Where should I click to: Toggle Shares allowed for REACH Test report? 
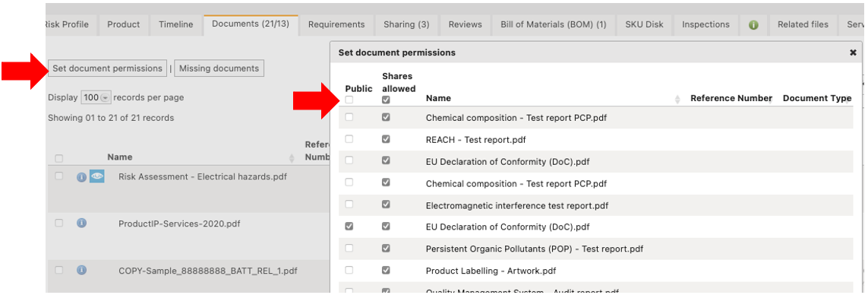point(386,139)
